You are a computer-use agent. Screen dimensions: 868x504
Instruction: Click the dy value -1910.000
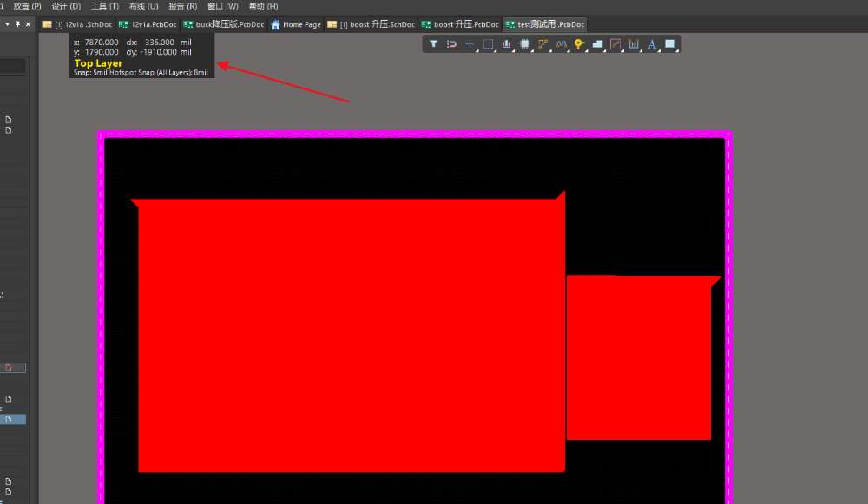pos(159,52)
